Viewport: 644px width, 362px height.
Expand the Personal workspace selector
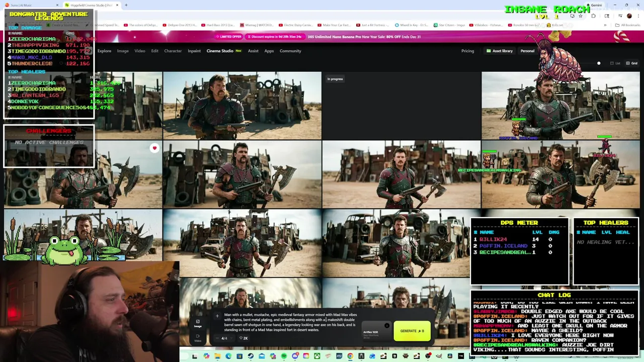[527, 51]
